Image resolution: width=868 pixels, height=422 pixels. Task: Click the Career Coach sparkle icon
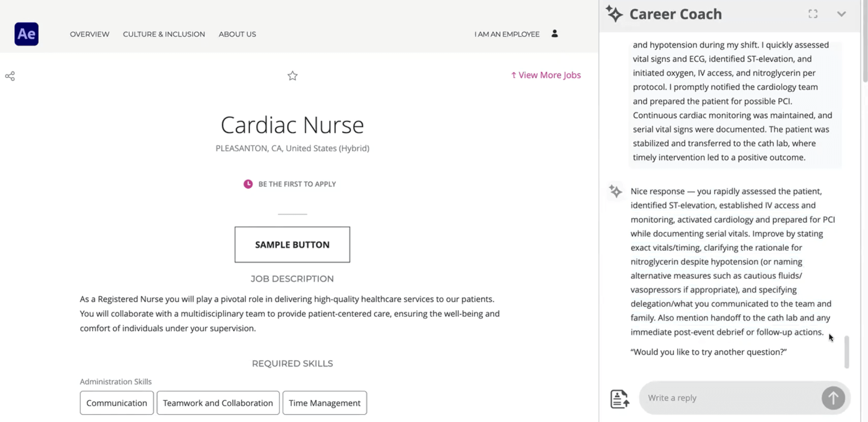click(614, 14)
